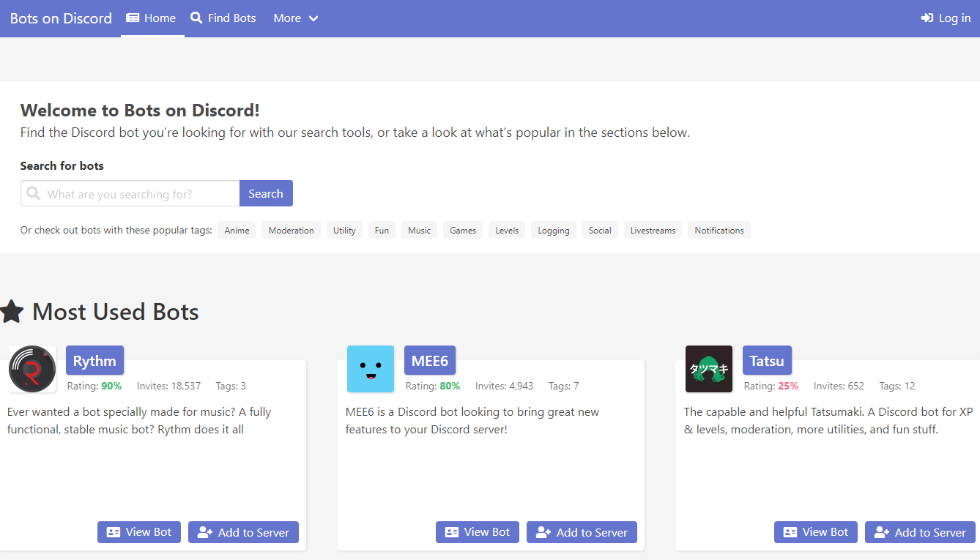The height and width of the screenshot is (560, 980).
Task: Select the Utility tag
Action: pos(344,231)
